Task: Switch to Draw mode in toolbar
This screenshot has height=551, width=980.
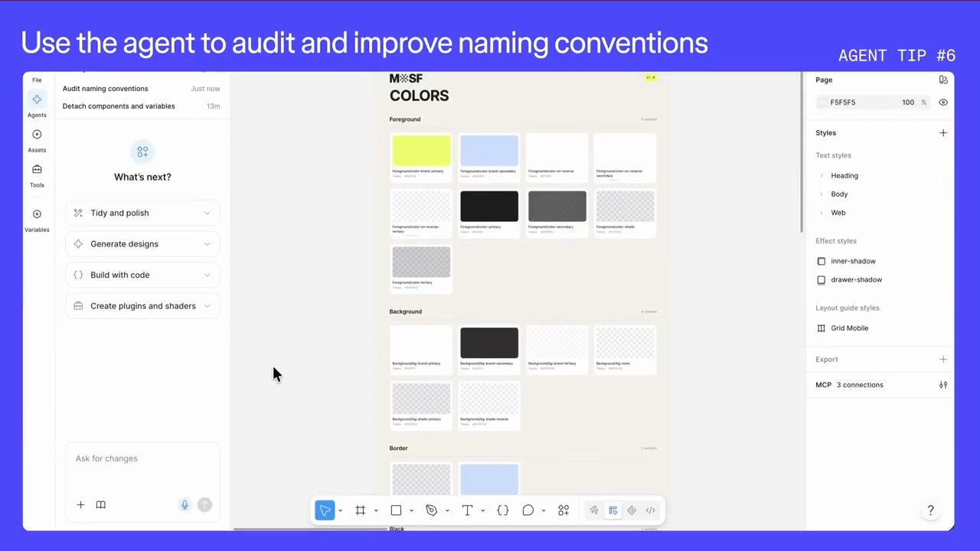Action: click(594, 510)
